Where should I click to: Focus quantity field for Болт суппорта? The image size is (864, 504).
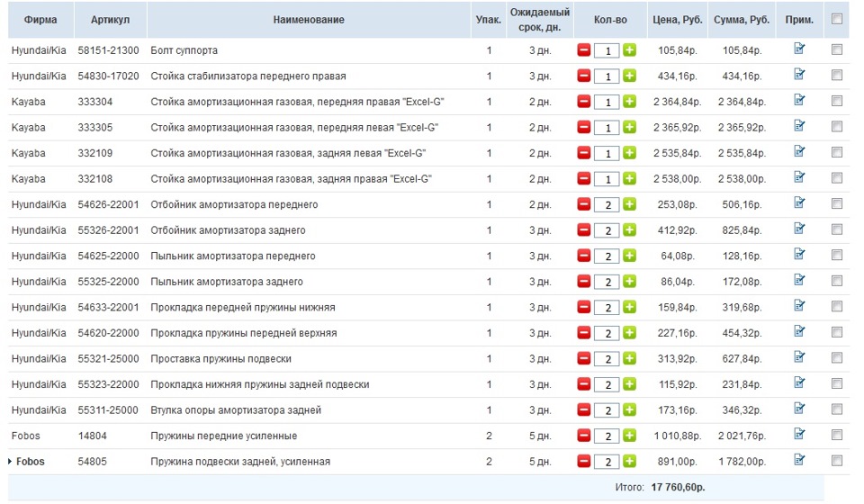[607, 50]
